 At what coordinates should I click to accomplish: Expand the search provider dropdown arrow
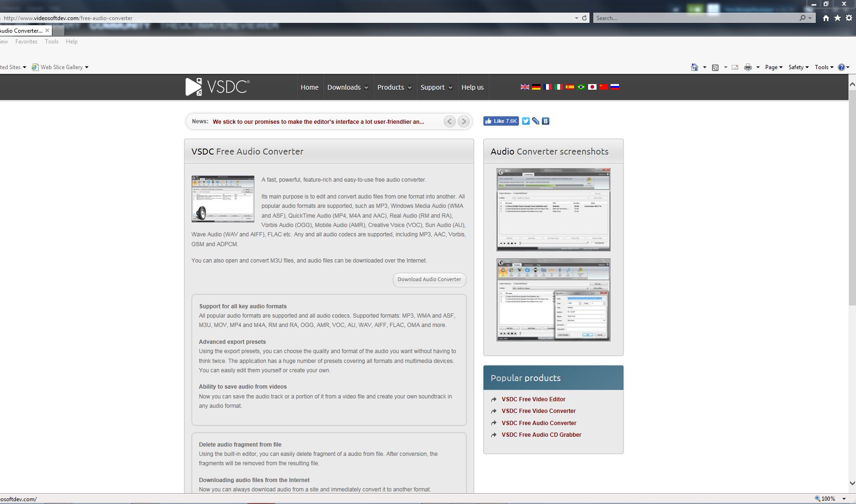coord(810,18)
